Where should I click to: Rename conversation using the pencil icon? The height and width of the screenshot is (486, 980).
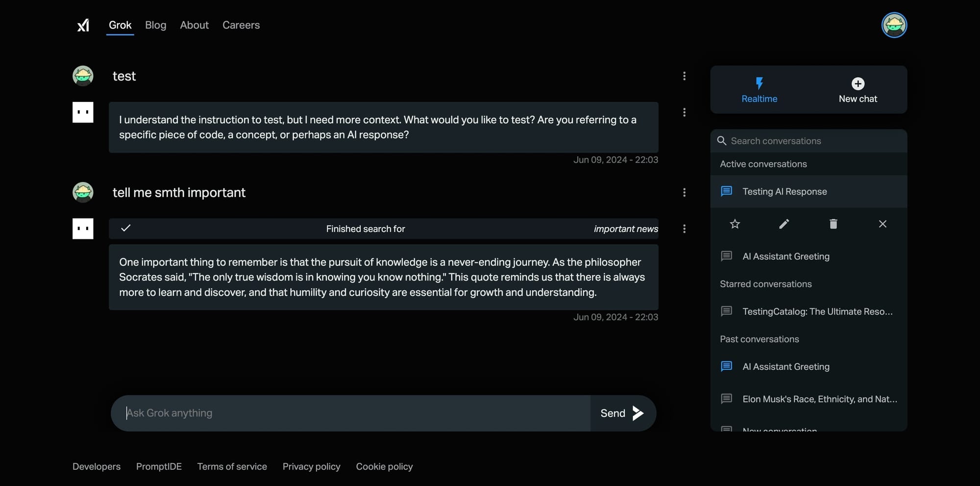pos(784,224)
